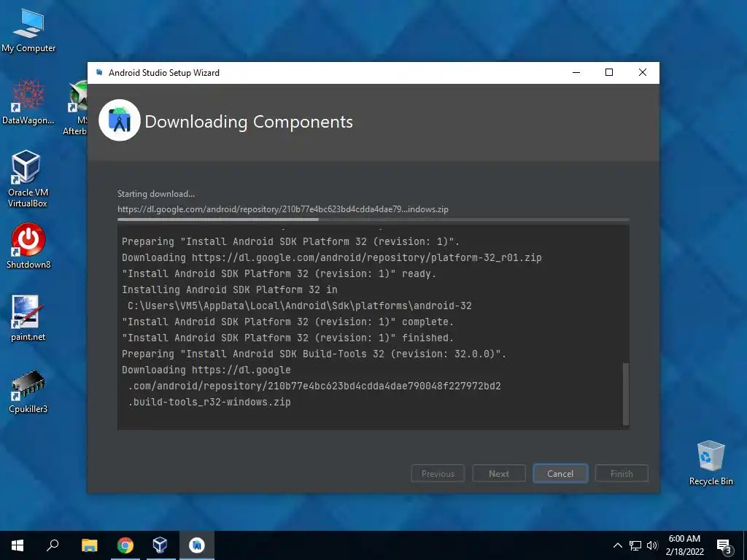Close the Android Studio Setup Wizard
The width and height of the screenshot is (747, 560).
642,72
